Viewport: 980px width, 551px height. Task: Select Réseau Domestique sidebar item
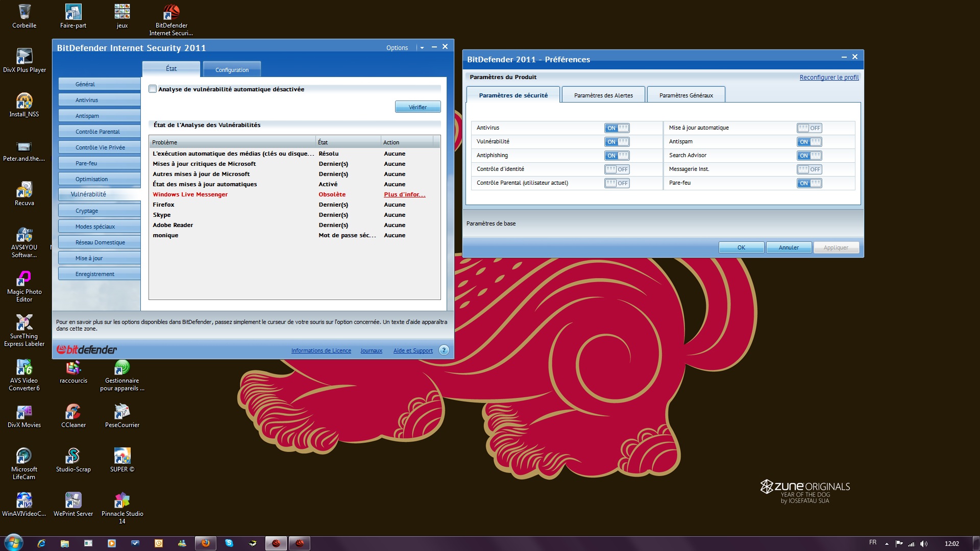[99, 242]
